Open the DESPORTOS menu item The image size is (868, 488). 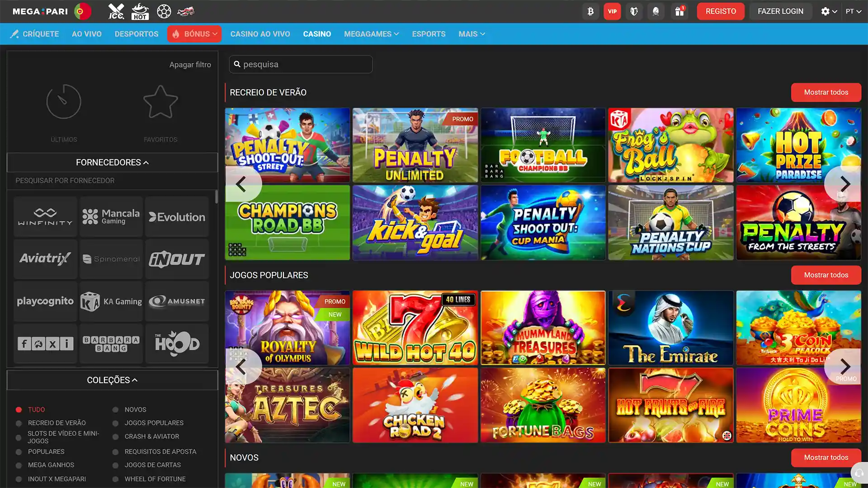(x=137, y=34)
